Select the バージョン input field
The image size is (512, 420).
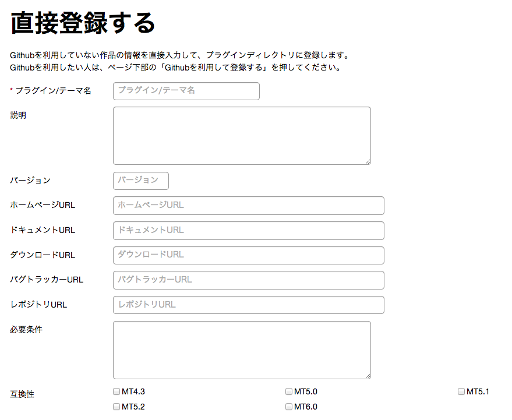141,181
